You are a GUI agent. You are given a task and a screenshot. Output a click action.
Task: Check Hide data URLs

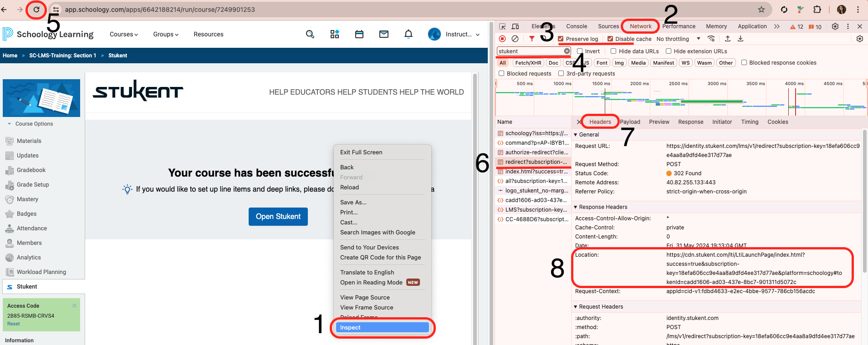click(x=613, y=51)
